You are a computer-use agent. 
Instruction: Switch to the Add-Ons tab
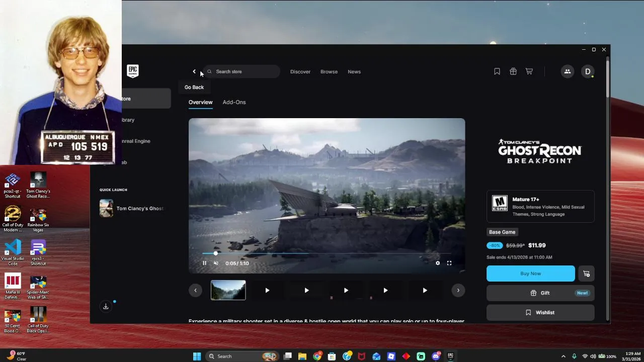[234, 102]
